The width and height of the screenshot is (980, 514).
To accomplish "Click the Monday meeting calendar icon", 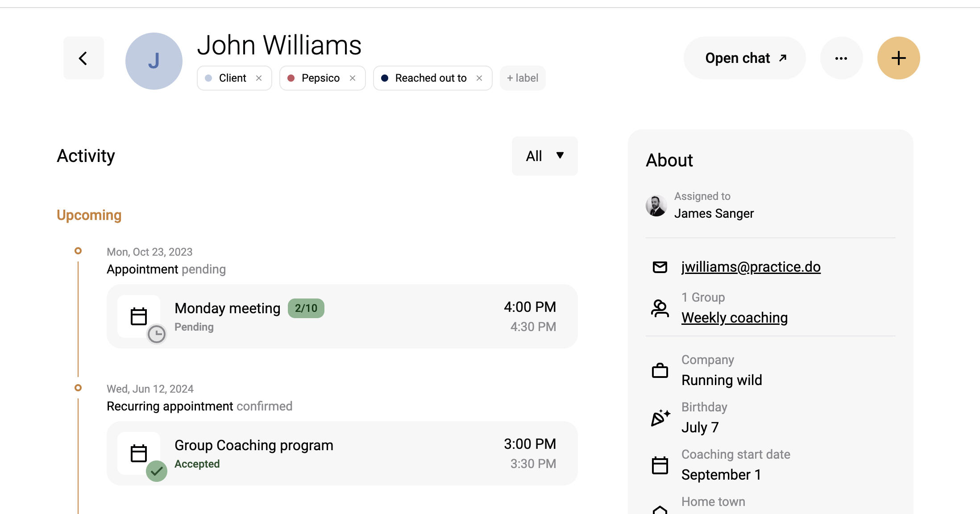I will point(139,316).
